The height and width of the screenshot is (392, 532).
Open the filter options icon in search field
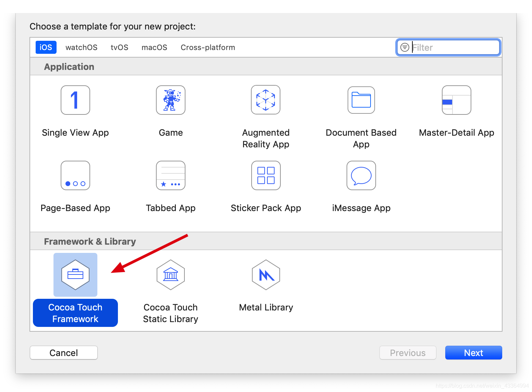tap(405, 47)
